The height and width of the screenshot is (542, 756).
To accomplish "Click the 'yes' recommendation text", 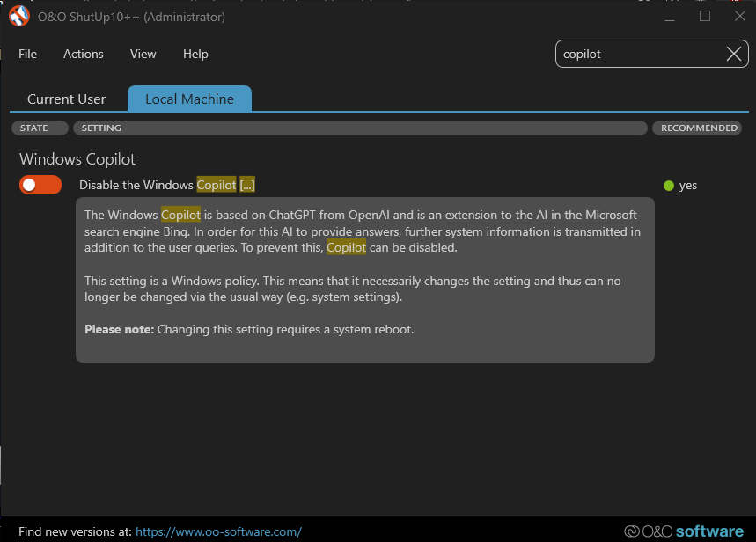I will [688, 186].
